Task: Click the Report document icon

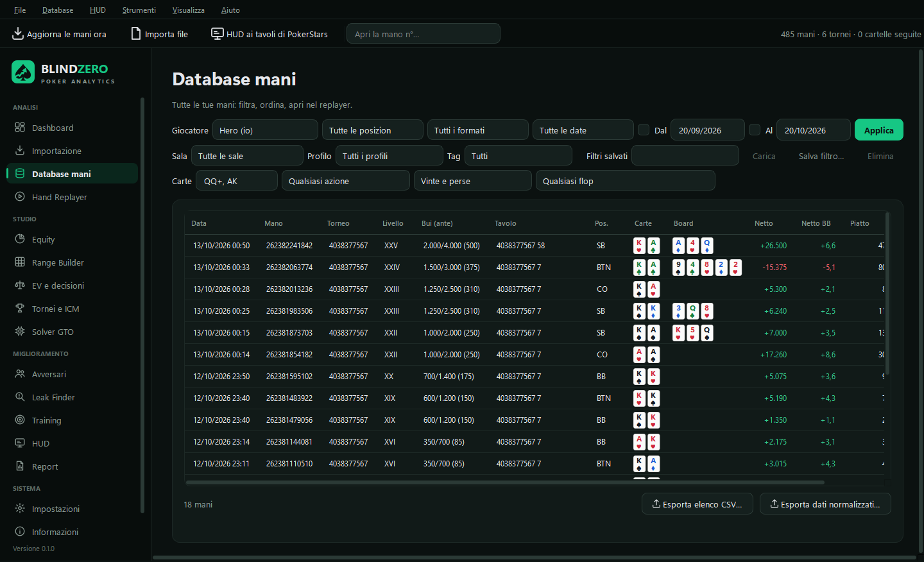Action: pos(20,466)
